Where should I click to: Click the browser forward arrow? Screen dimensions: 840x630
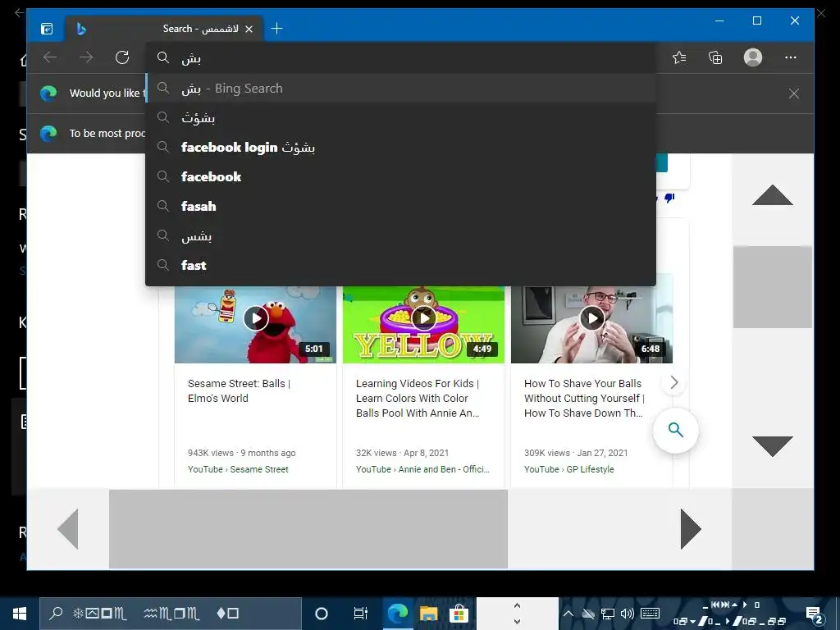tap(85, 57)
